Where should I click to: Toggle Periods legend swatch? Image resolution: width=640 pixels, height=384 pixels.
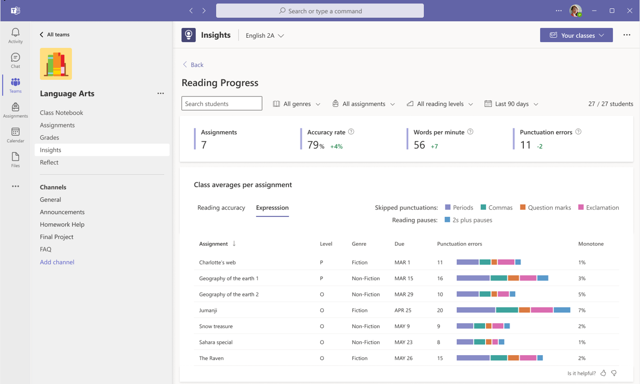pos(448,207)
